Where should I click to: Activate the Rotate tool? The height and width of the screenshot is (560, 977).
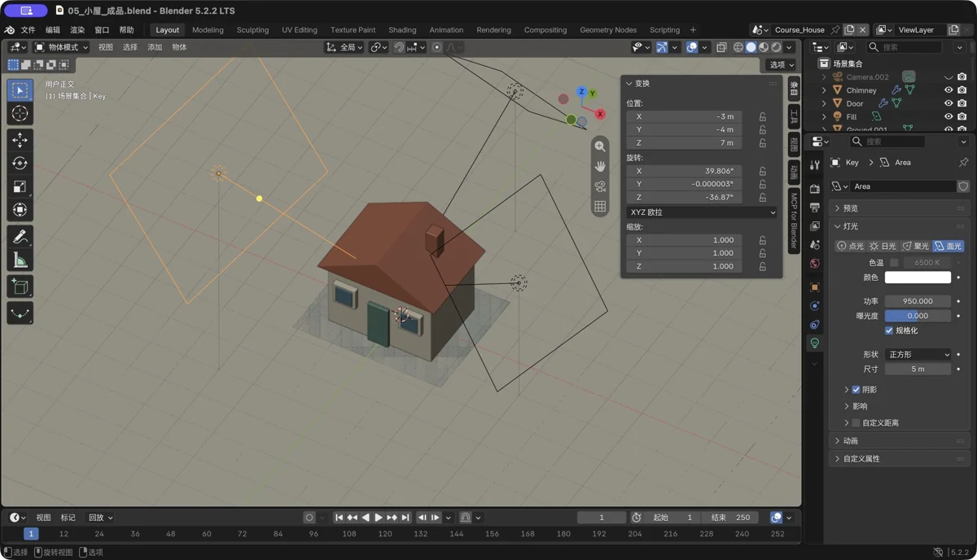20,164
